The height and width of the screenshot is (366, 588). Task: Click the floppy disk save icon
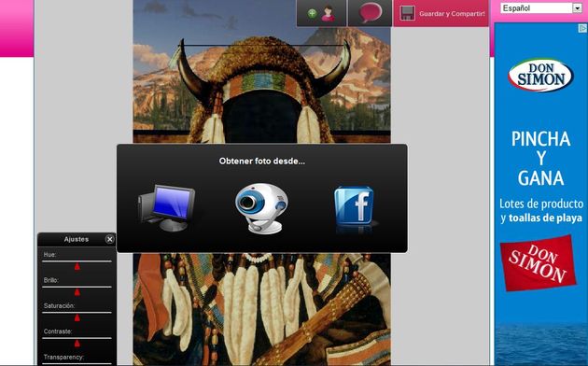[x=407, y=13]
